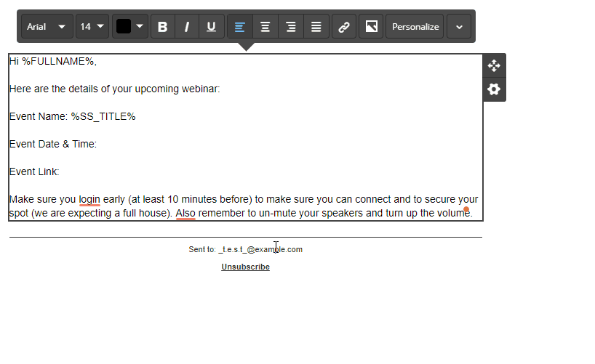Click the Sent to email address text

tap(260, 249)
